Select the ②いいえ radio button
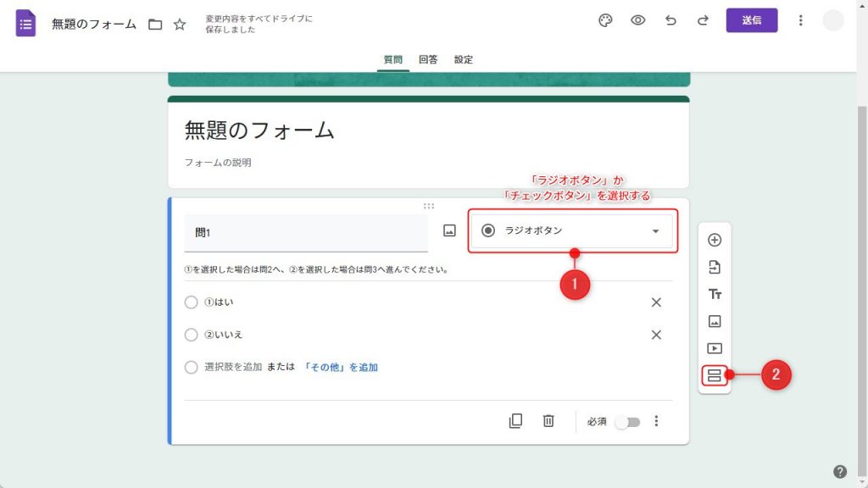This screenshot has width=868, height=488. click(191, 335)
